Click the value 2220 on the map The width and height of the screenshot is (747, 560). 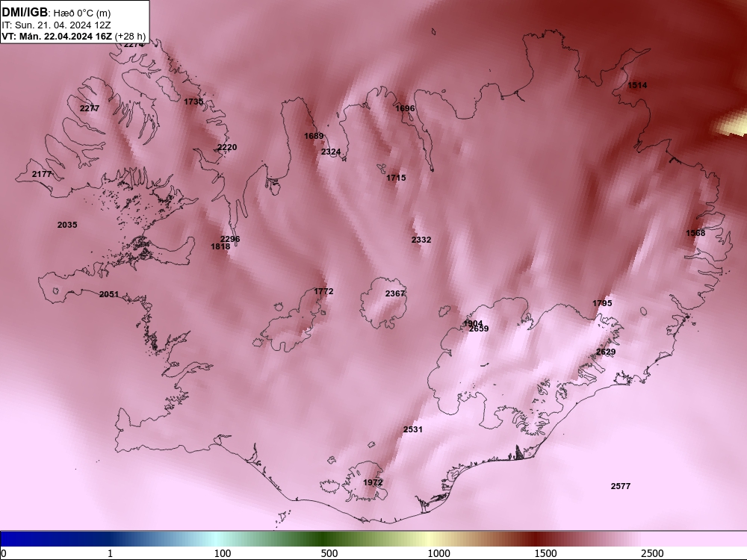pyautogui.click(x=227, y=147)
